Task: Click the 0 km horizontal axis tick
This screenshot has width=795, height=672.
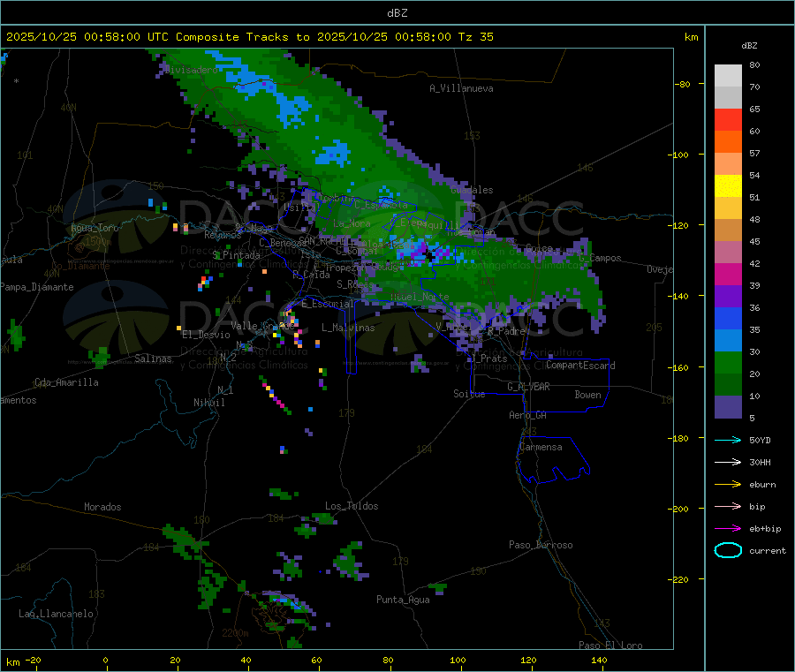Action: pyautogui.click(x=105, y=660)
